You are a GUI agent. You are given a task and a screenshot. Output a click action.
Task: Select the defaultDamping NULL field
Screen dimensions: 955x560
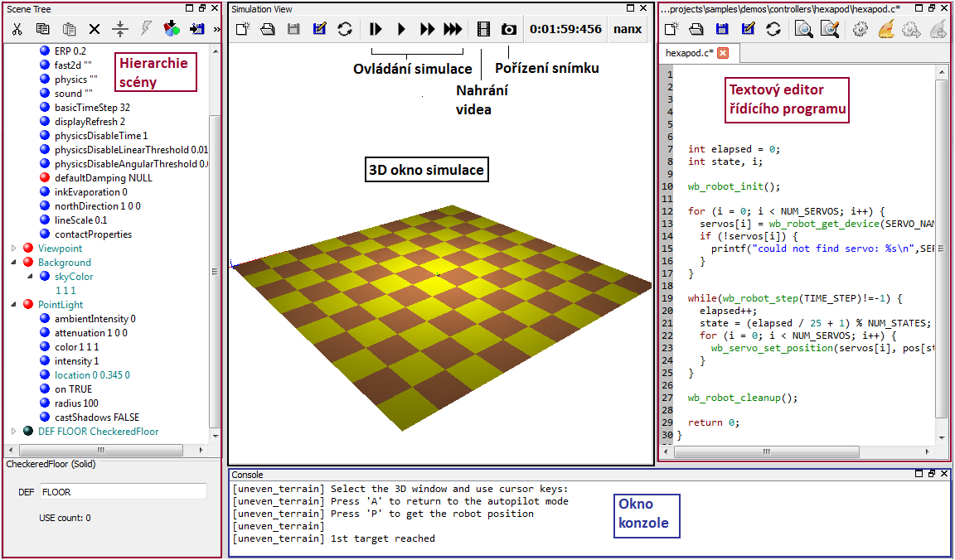pyautogui.click(x=104, y=178)
